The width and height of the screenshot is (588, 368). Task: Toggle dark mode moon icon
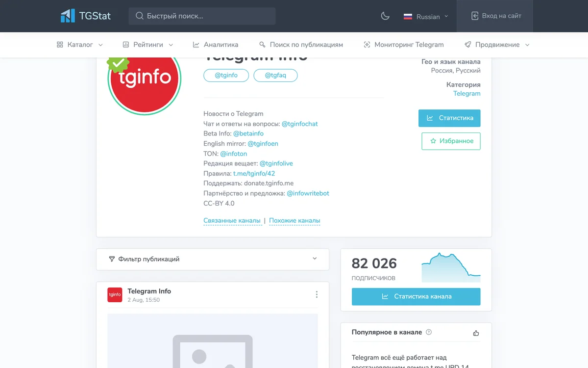pos(385,16)
